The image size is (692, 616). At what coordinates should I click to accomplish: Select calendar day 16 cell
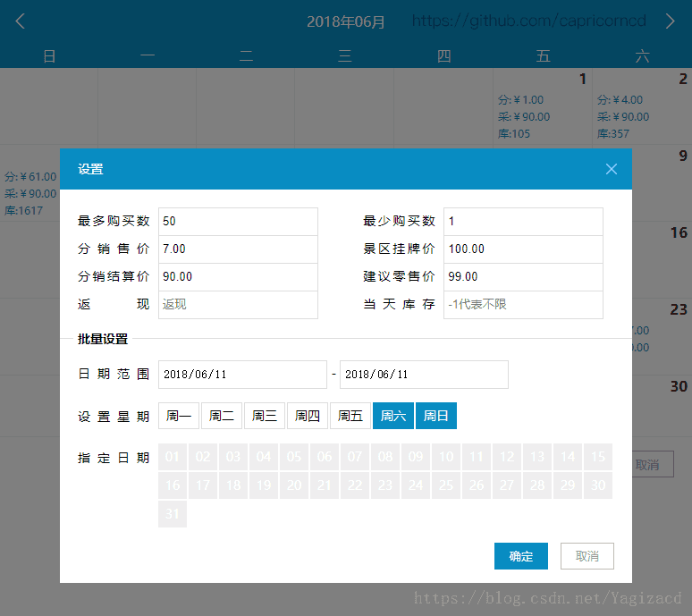662,260
